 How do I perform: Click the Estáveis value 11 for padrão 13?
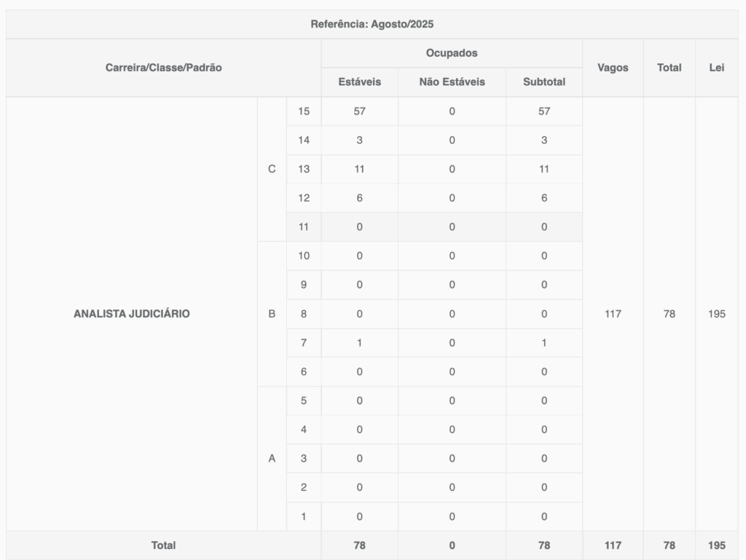(359, 169)
